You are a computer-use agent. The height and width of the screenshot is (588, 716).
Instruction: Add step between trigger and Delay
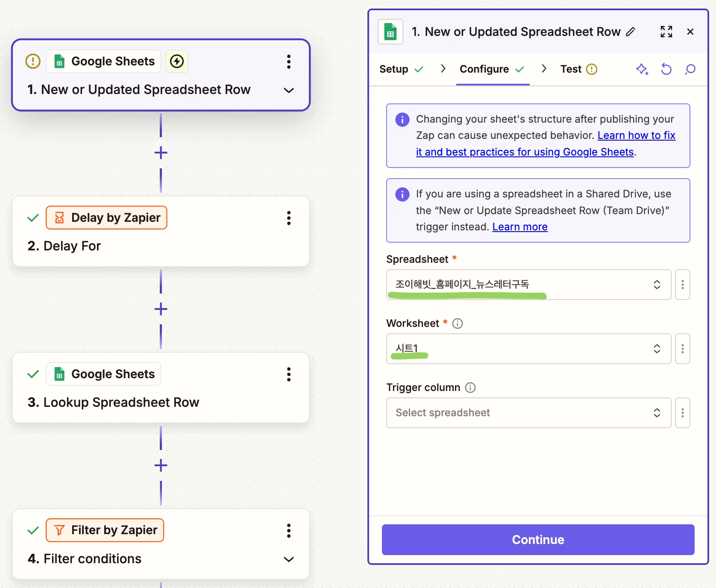click(161, 153)
